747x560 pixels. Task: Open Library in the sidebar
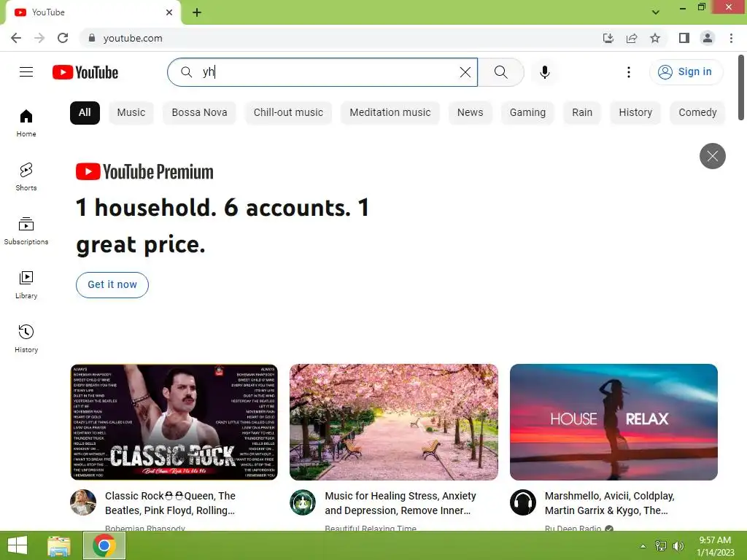coord(26,285)
